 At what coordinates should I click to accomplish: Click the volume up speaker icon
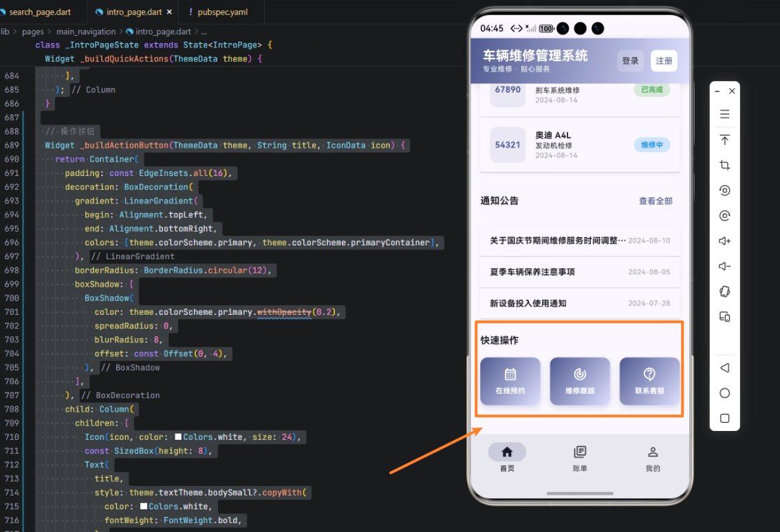coord(724,241)
